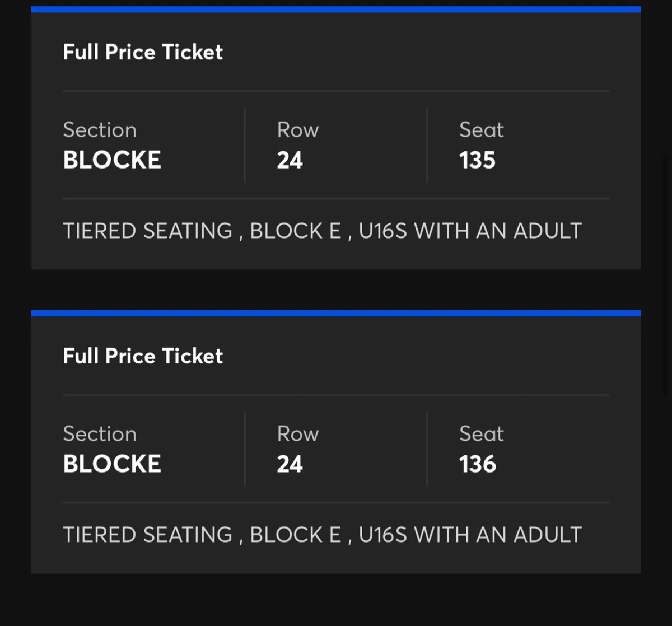Click the TIERED SEATING description on the second ticket
Screen dimensions: 672x626
(147, 534)
